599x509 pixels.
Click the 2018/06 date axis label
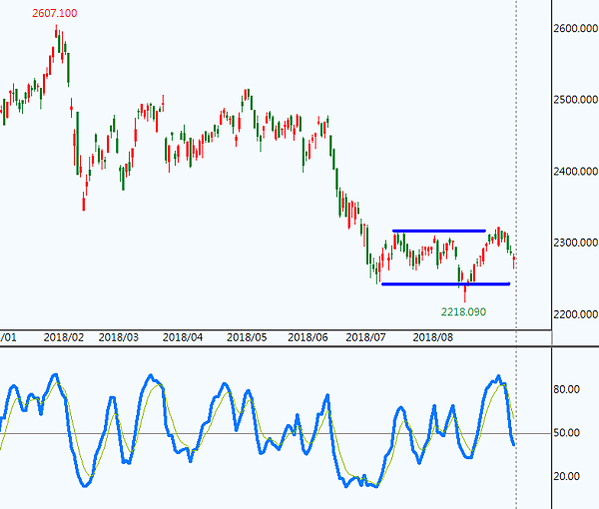308,337
